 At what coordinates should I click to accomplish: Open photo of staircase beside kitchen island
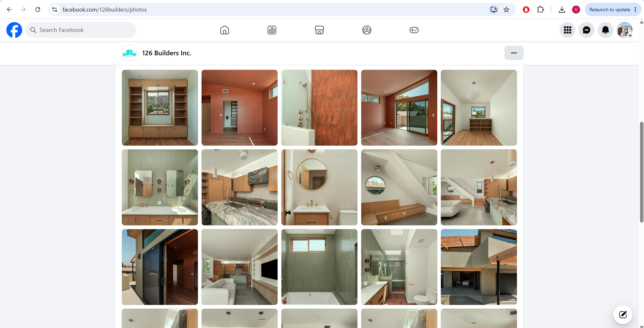tap(479, 187)
